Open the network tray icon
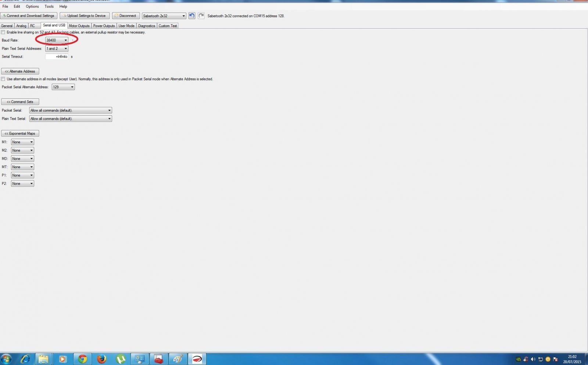Screen dimensions: 588x365 coord(541,359)
